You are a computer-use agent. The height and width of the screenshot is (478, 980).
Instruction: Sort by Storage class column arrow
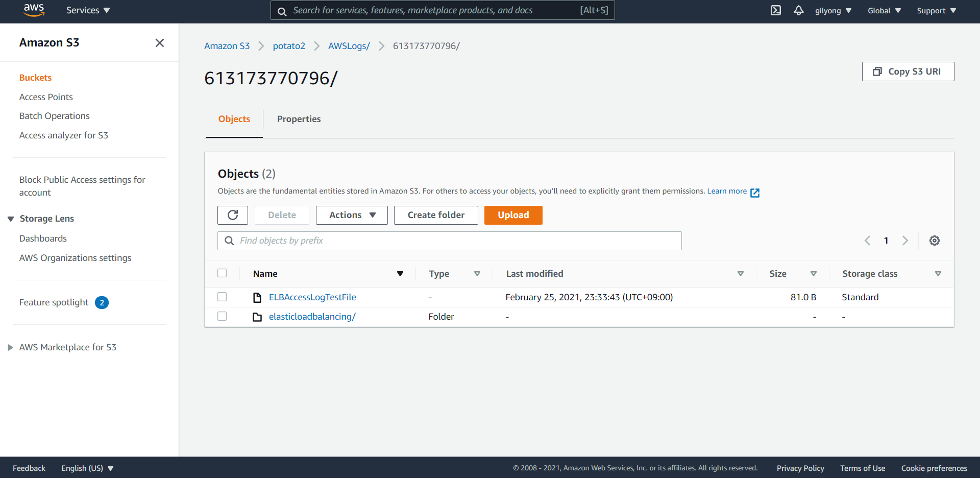pyautogui.click(x=938, y=274)
